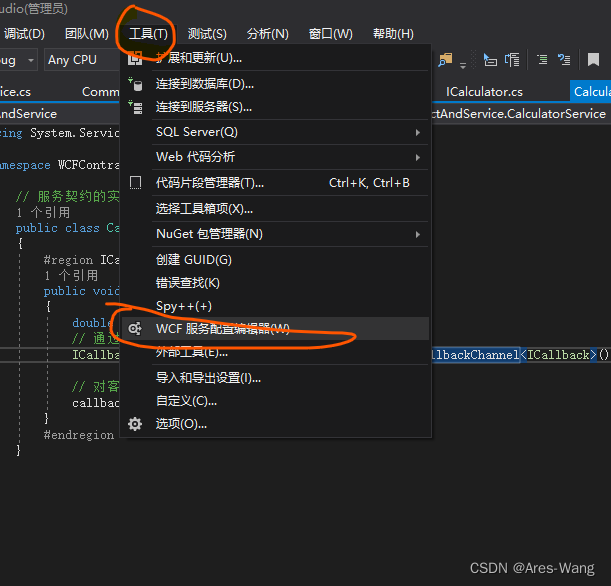Image resolution: width=611 pixels, height=586 pixels.
Task: Expand the SQL Server(Q) submenu
Action: [x=275, y=132]
